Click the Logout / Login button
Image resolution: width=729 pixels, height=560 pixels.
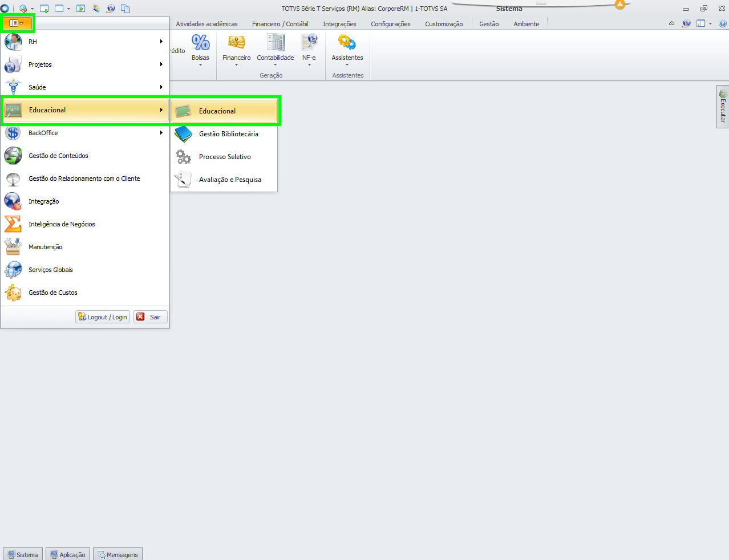click(103, 317)
